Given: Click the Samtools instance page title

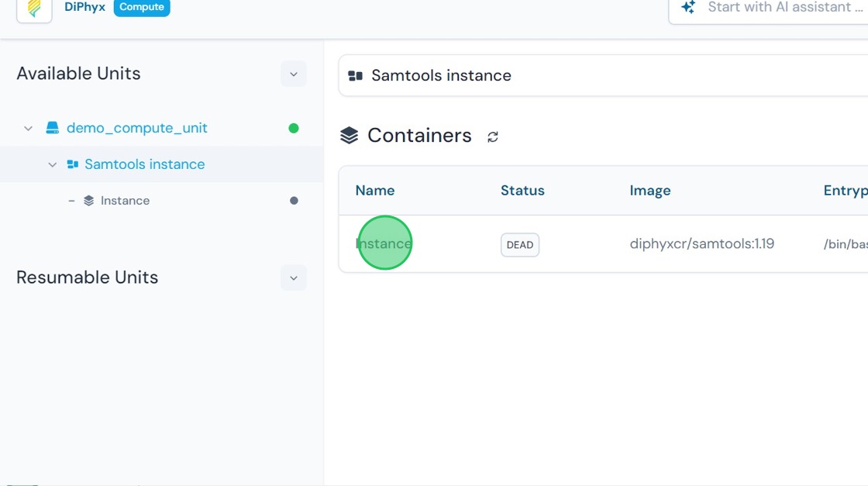Looking at the screenshot, I should coord(441,75).
